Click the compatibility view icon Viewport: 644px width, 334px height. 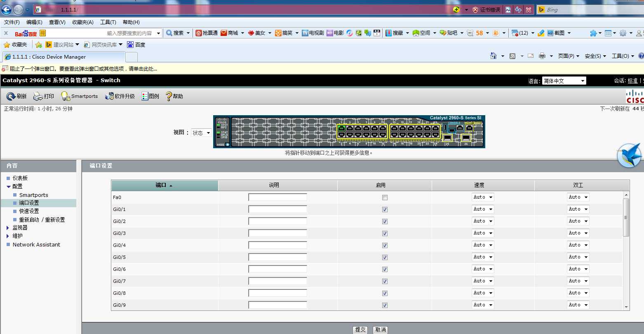pos(508,9)
